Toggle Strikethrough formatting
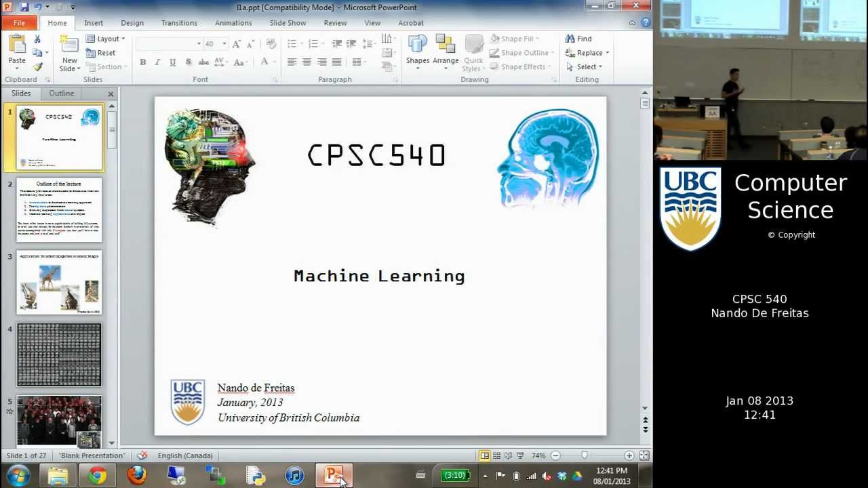The image size is (868, 488). point(203,62)
